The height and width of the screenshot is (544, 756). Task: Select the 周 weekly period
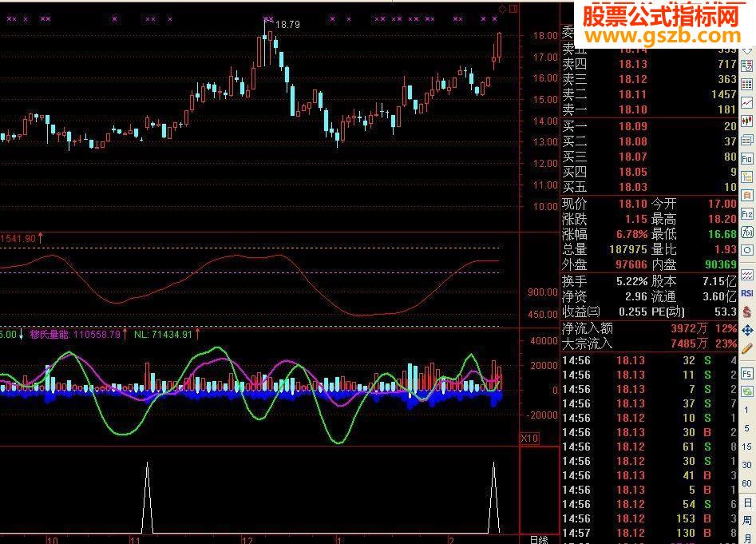click(x=747, y=520)
